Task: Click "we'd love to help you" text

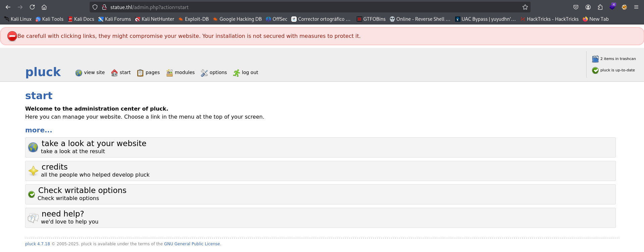Action: (70, 222)
